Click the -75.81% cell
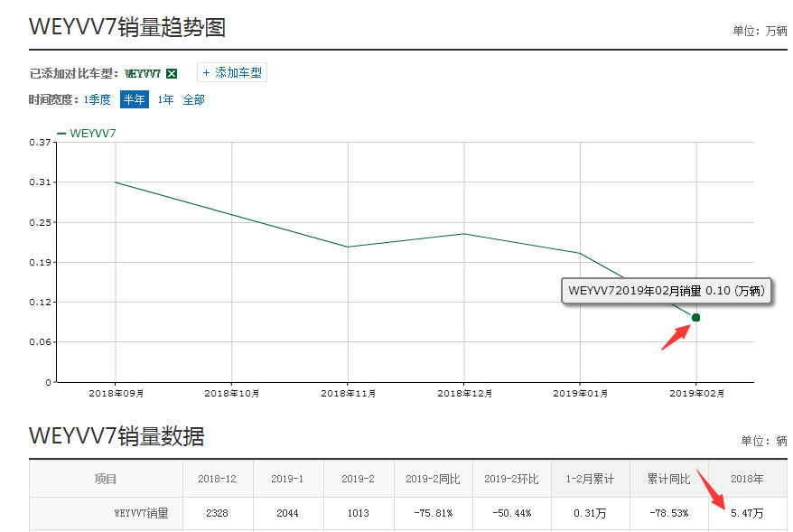Viewport: 793px width, 532px height. [433, 513]
